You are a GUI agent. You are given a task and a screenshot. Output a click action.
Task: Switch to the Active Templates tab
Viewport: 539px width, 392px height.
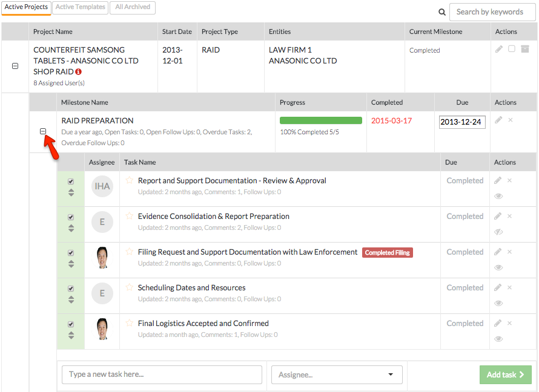click(81, 7)
